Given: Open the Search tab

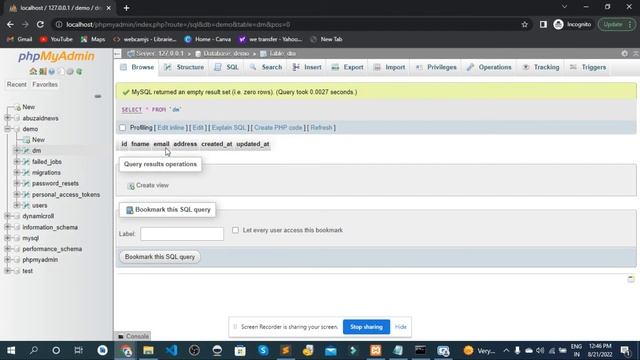Looking at the screenshot, I should pos(266,67).
